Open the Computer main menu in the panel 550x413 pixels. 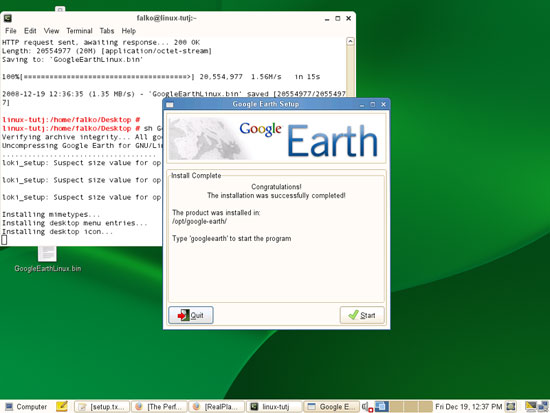click(26, 407)
